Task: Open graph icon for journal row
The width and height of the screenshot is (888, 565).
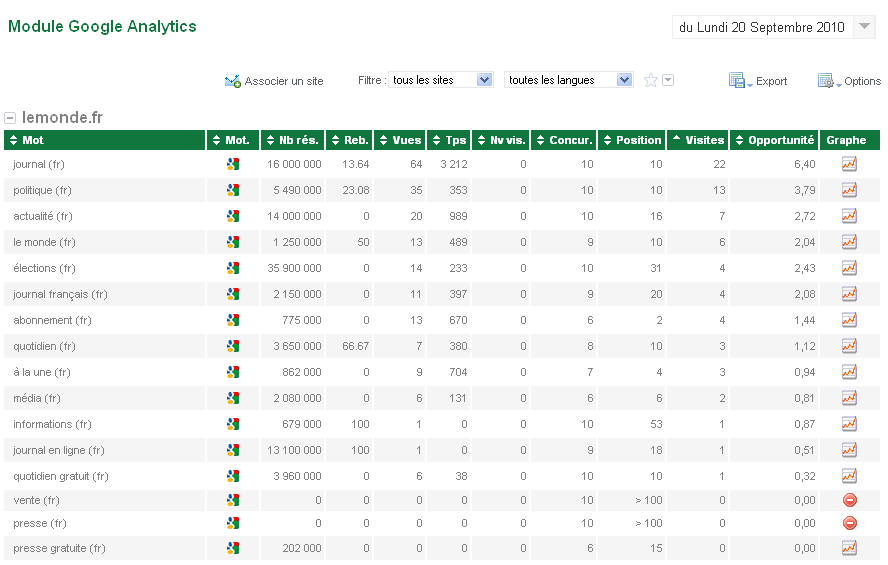Action: click(x=849, y=164)
